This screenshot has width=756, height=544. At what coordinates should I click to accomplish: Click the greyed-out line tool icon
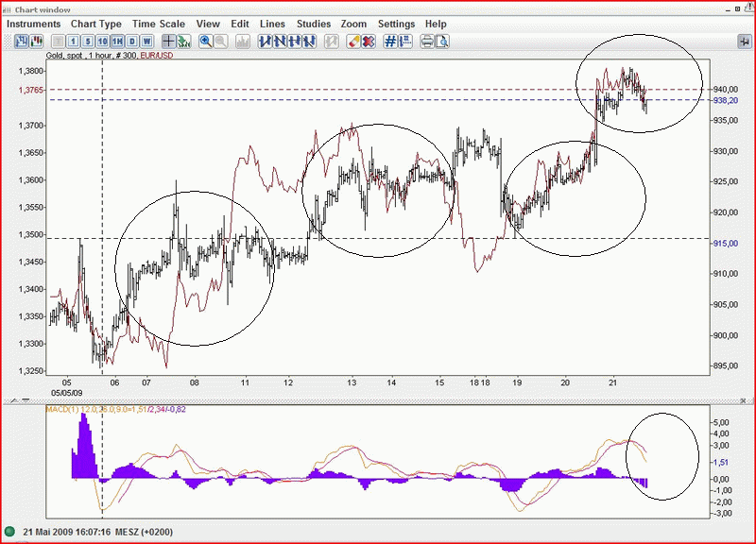coord(332,42)
